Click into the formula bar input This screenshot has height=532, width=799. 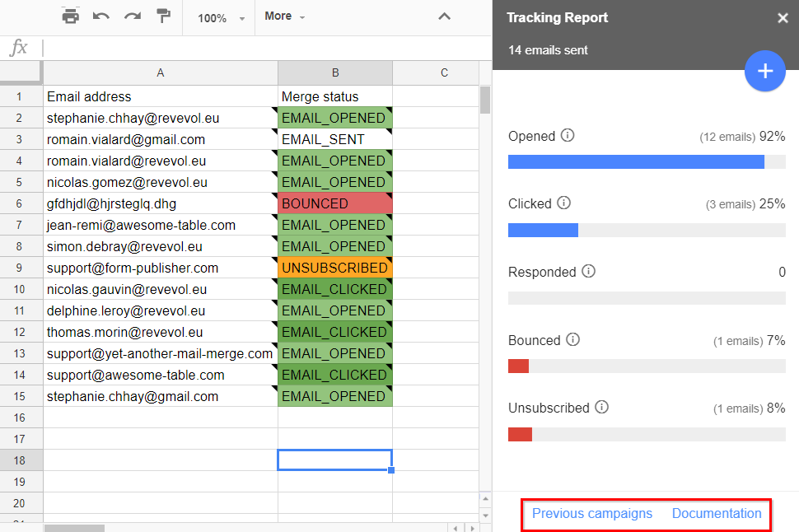[265, 48]
